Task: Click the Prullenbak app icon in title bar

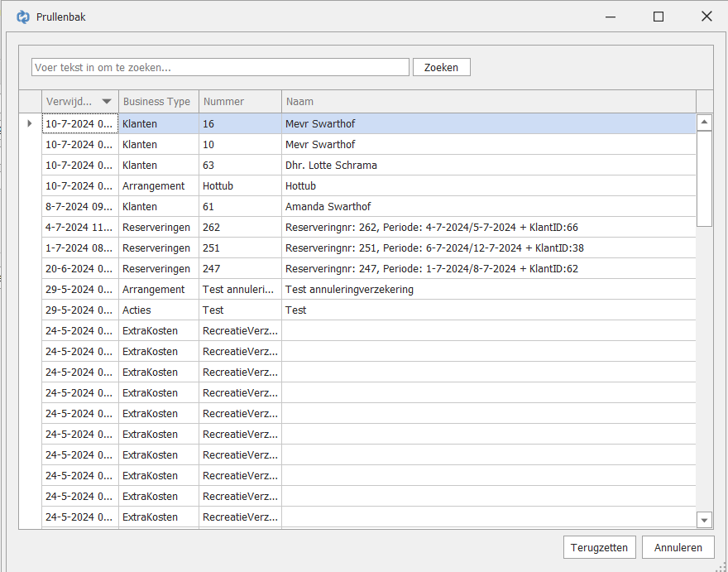Action: click(x=23, y=17)
